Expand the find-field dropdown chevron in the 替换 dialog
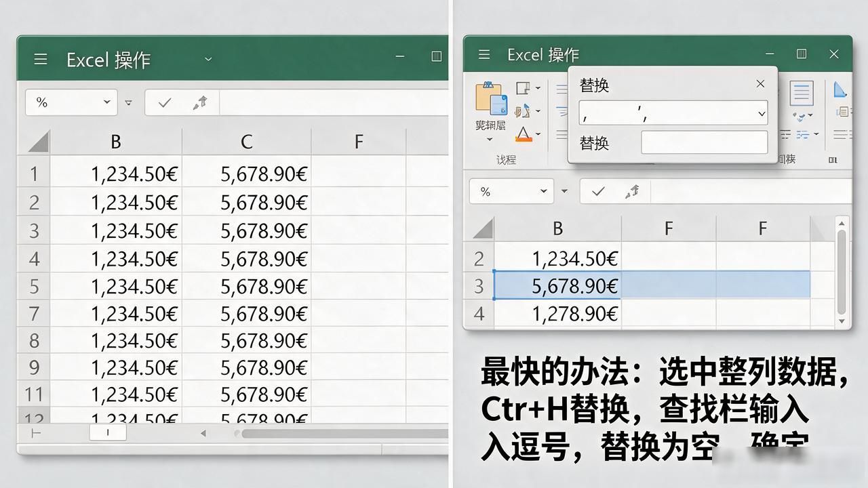The image size is (868, 488). (x=762, y=115)
